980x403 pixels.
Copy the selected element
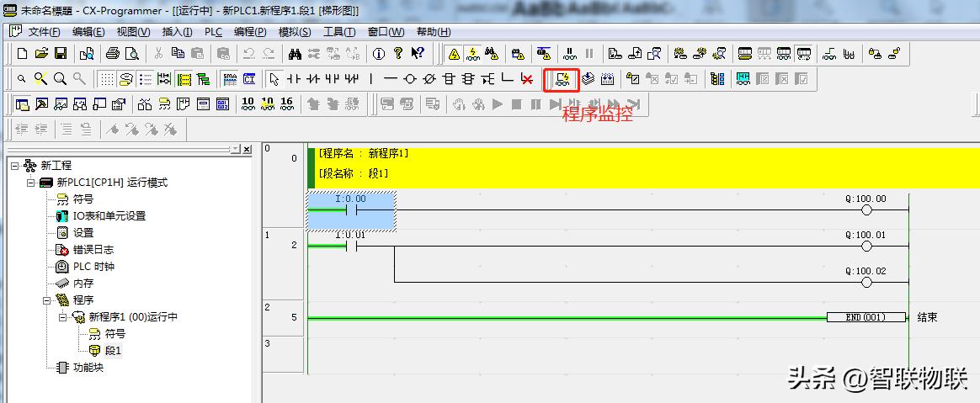coord(178,54)
